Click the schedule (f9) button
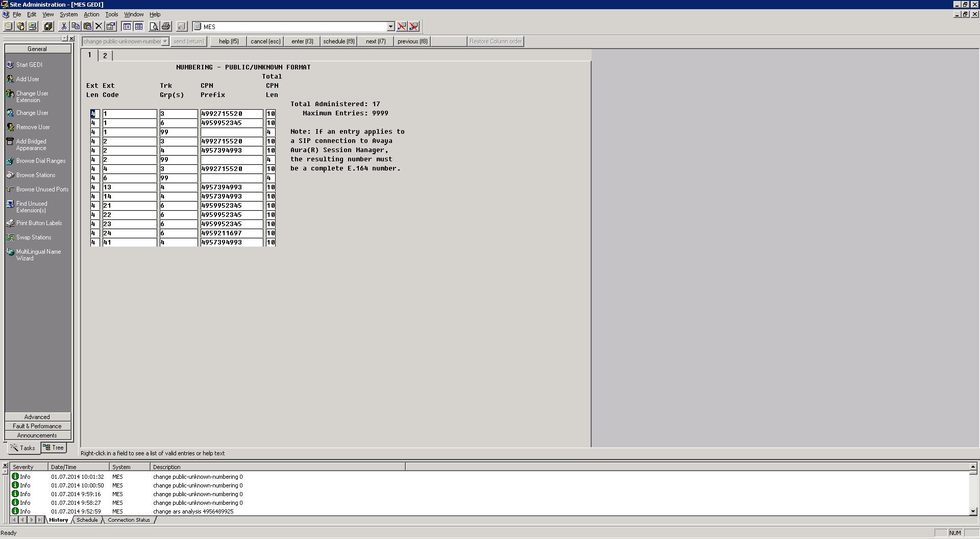This screenshot has height=539, width=980. pyautogui.click(x=338, y=41)
